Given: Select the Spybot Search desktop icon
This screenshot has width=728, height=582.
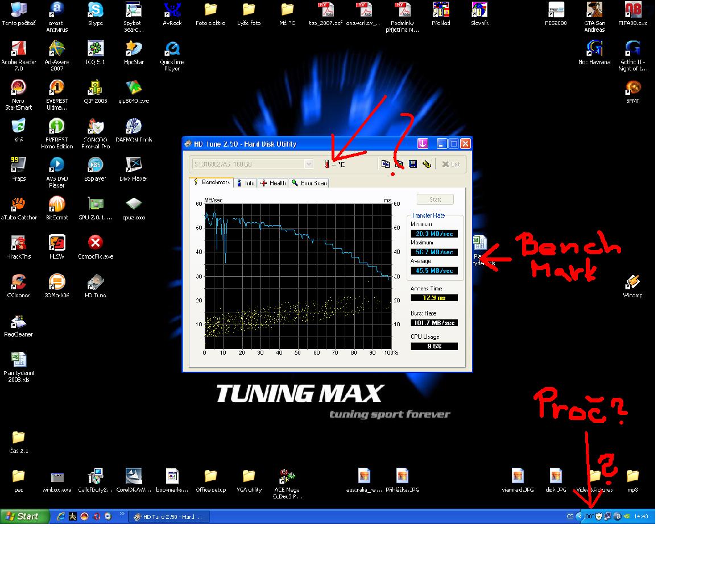Looking at the screenshot, I should point(133,17).
